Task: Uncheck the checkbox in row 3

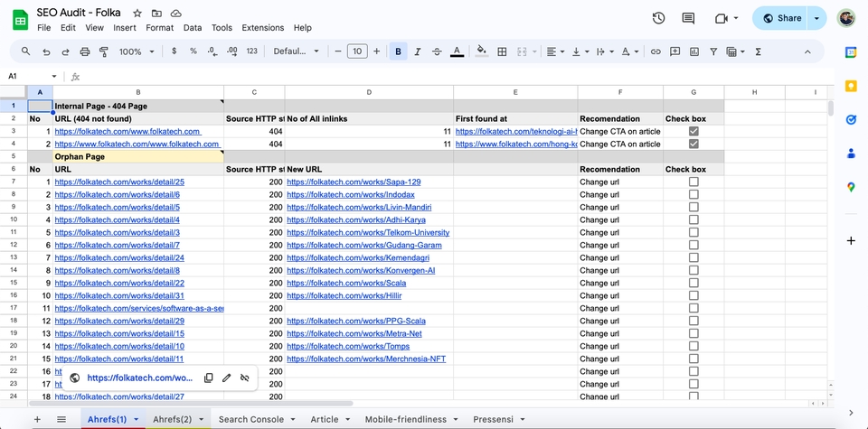Action: 693,131
